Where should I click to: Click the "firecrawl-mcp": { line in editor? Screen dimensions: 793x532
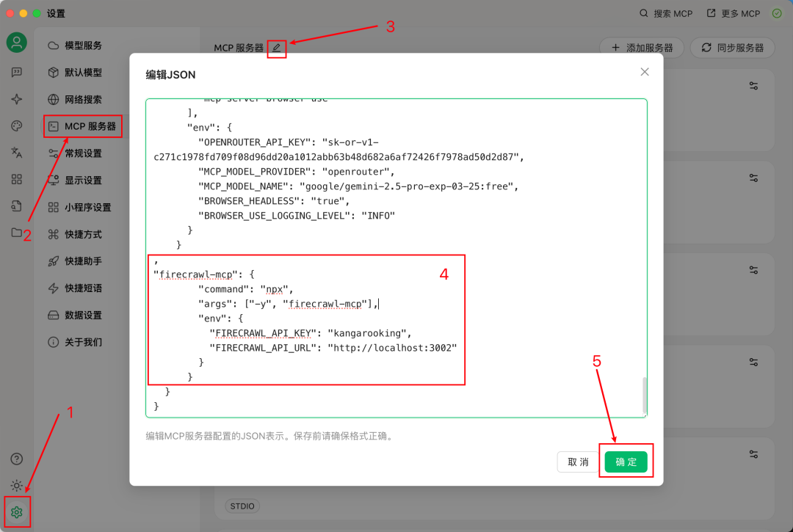[204, 274]
